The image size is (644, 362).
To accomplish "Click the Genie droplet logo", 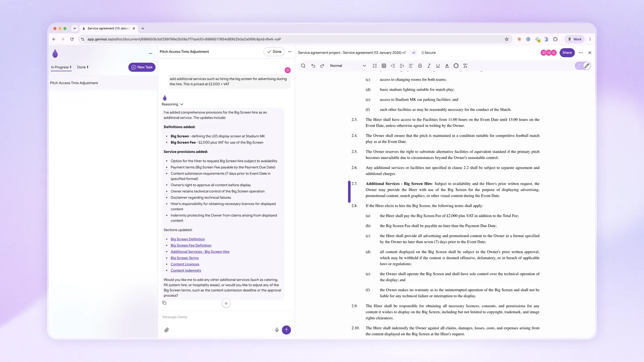I will tap(55, 53).
